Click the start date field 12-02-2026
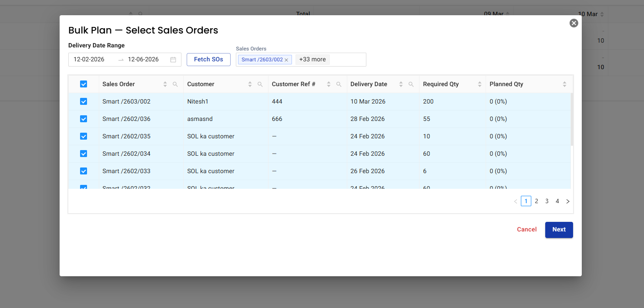The height and width of the screenshot is (308, 644). 89,60
